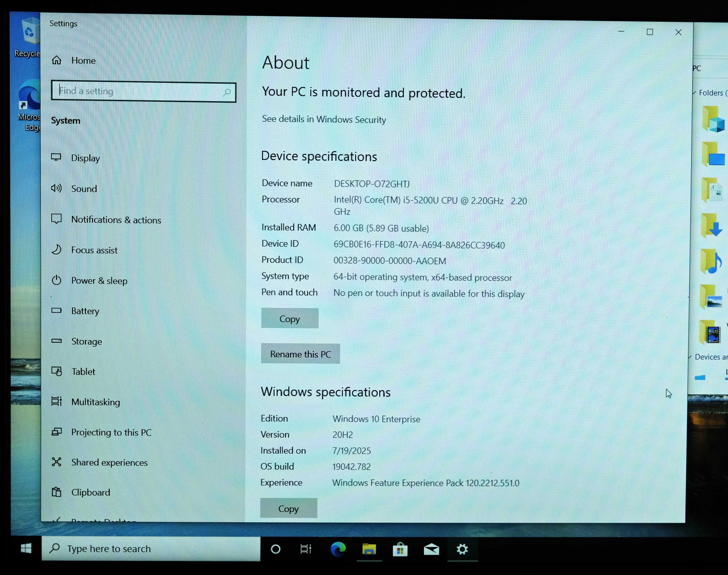Open Microsoft Edge desktop shortcut
This screenshot has width=728, height=575.
(29, 105)
